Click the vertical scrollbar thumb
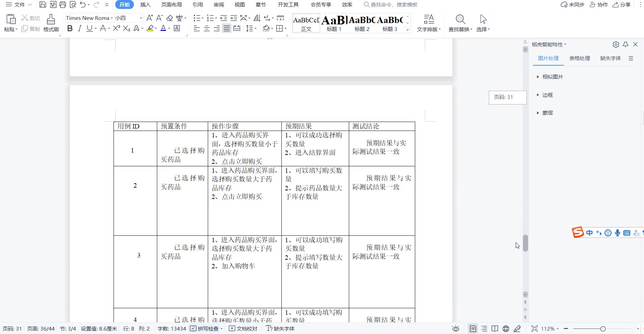Image resolution: width=644 pixels, height=334 pixels. pyautogui.click(x=525, y=243)
